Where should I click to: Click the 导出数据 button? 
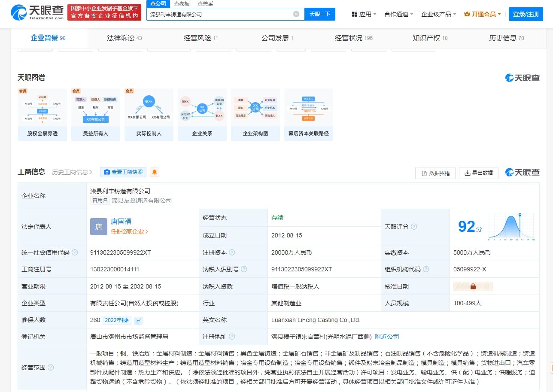[479, 173]
